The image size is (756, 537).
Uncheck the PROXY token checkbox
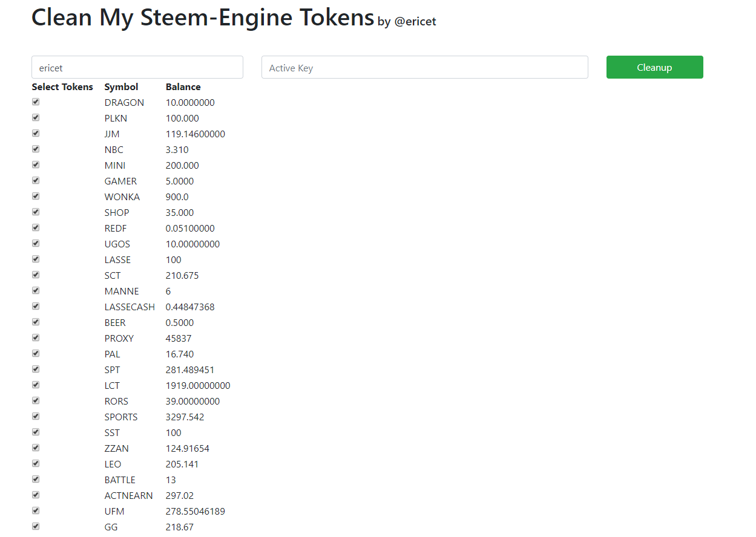tap(36, 337)
